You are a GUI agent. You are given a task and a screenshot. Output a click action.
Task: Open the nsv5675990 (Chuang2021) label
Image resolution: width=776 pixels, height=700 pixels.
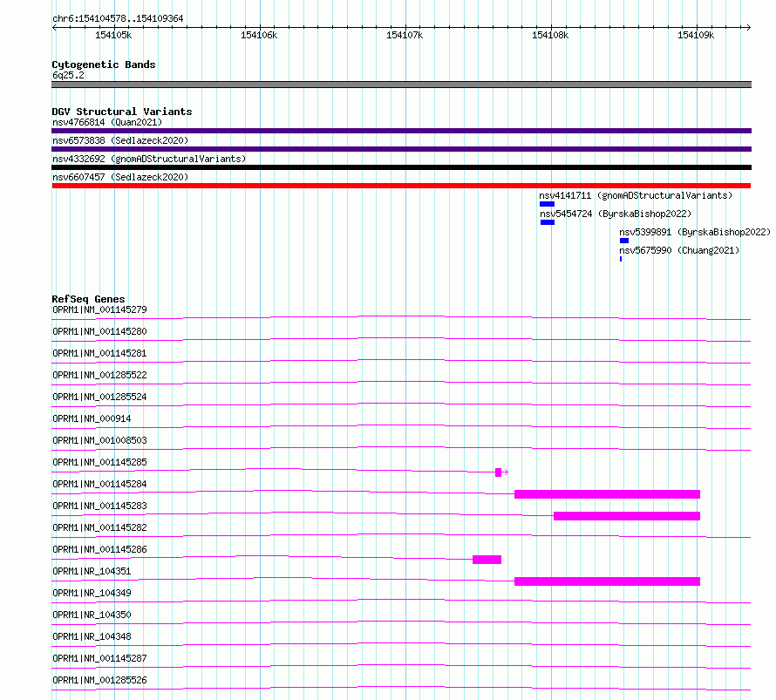(x=679, y=250)
